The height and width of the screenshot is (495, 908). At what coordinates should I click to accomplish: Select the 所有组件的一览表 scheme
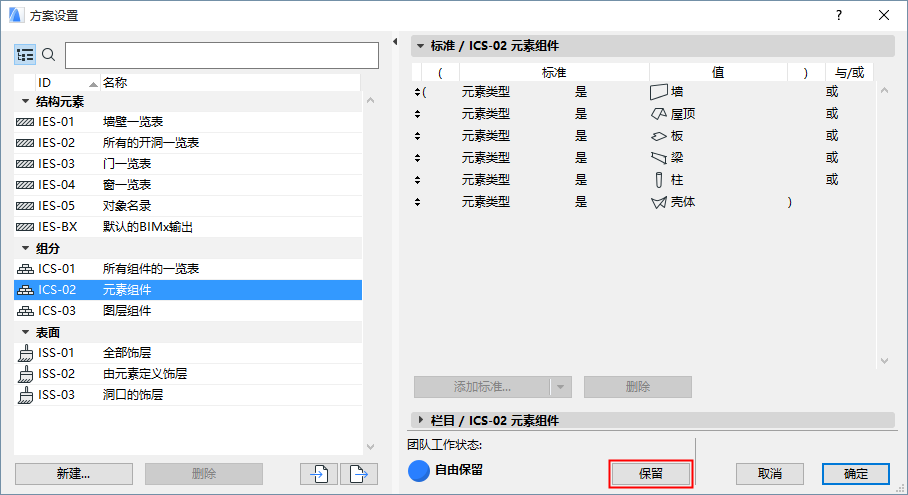pos(188,269)
